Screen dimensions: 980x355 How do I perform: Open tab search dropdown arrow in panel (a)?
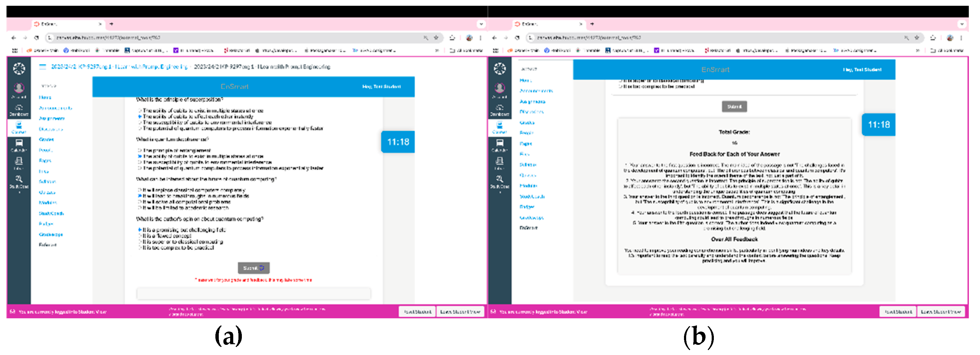click(x=481, y=24)
